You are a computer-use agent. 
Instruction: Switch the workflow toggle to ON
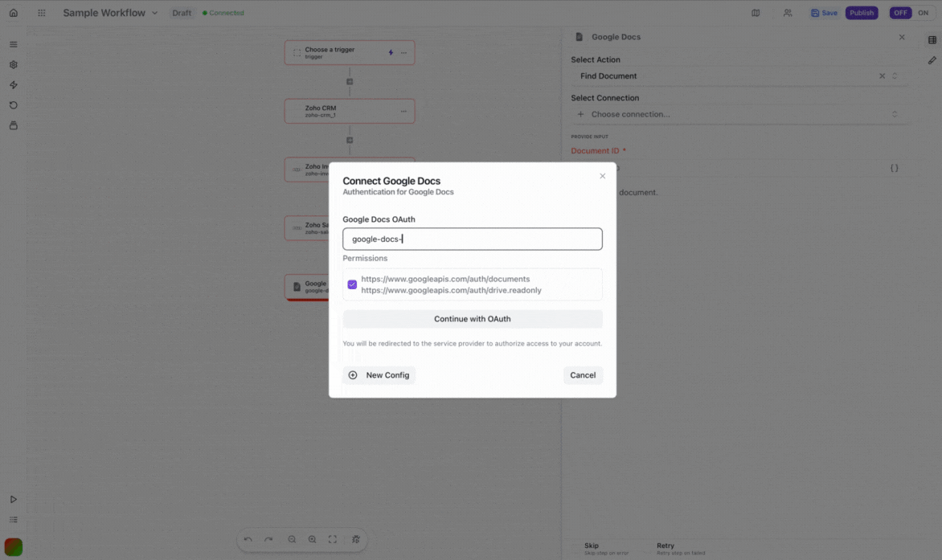pyautogui.click(x=923, y=12)
